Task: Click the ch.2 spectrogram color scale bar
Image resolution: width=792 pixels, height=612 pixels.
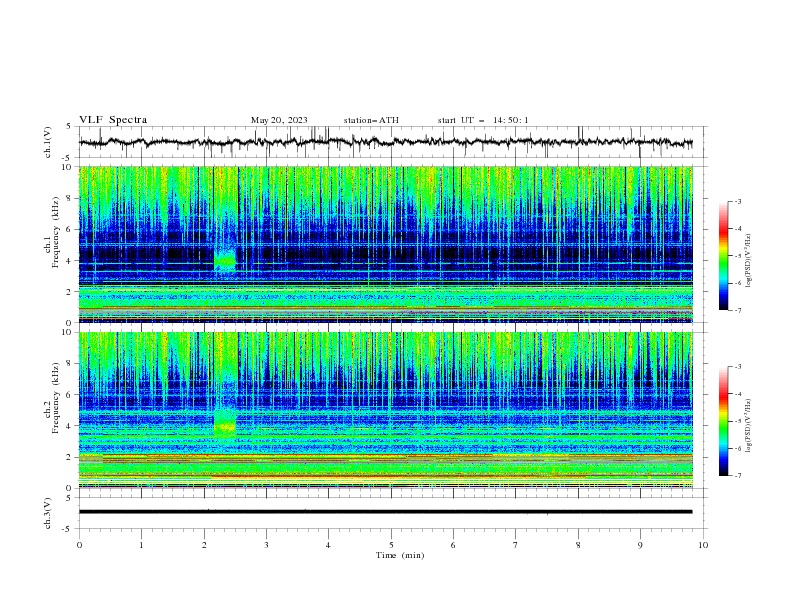Action: [723, 421]
